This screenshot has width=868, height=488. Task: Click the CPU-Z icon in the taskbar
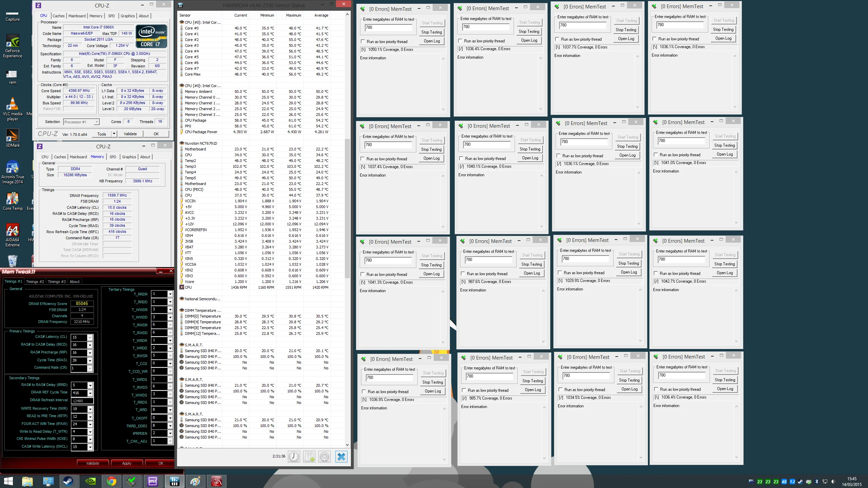153,481
